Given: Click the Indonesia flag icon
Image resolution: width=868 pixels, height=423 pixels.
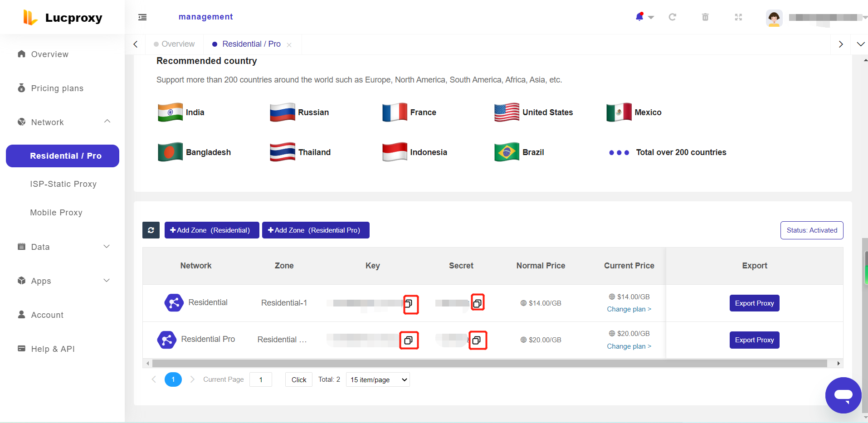Looking at the screenshot, I should click(395, 152).
